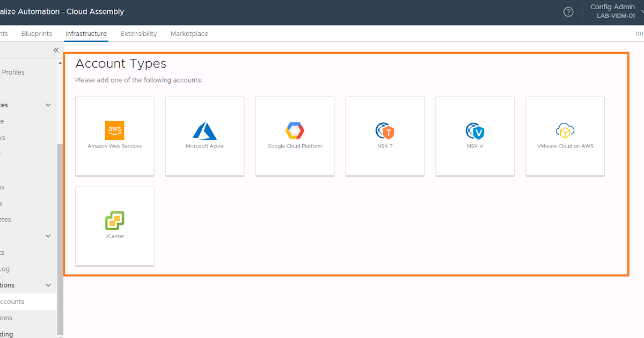Add a VMware Cloud on AWS account
Viewport: 644px width, 338px height.
[565, 136]
